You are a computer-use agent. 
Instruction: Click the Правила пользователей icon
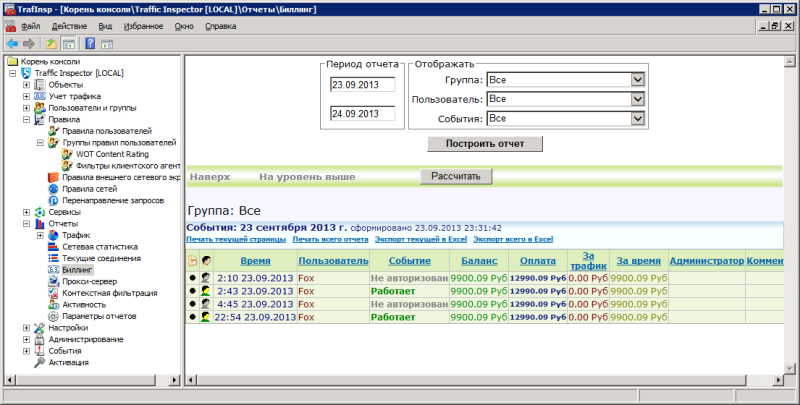point(53,131)
